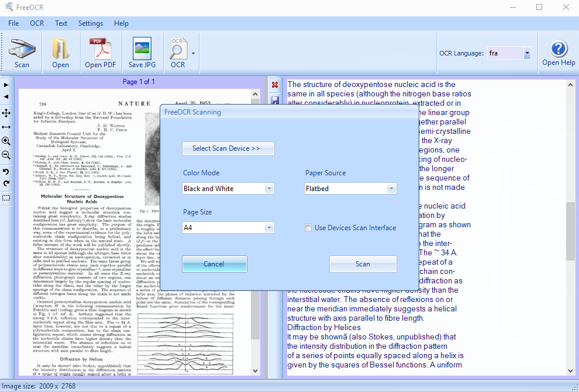Click the text panel scroll down arrow

point(570,370)
